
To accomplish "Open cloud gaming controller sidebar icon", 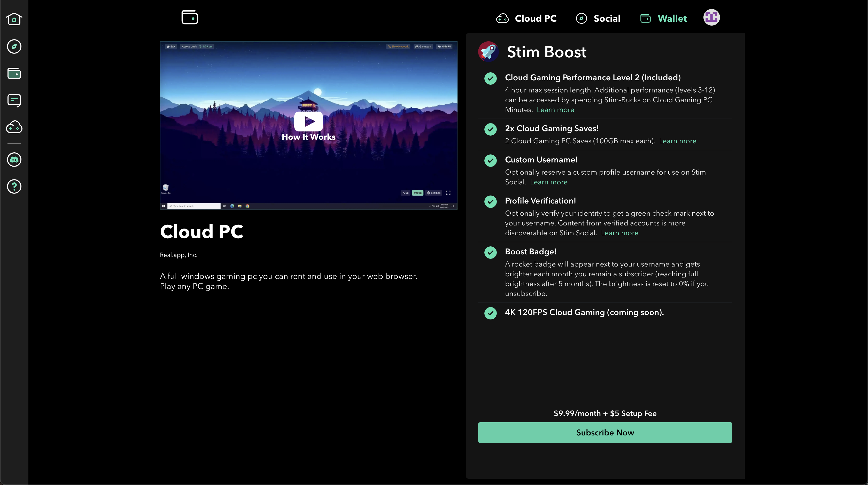I will [x=14, y=127].
